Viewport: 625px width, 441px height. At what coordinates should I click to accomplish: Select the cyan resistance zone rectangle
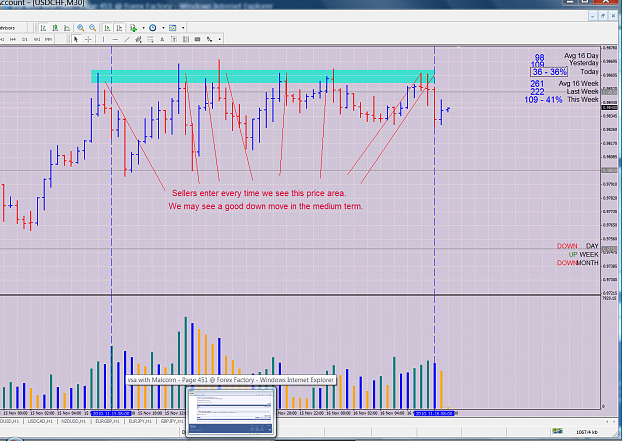tap(263, 77)
